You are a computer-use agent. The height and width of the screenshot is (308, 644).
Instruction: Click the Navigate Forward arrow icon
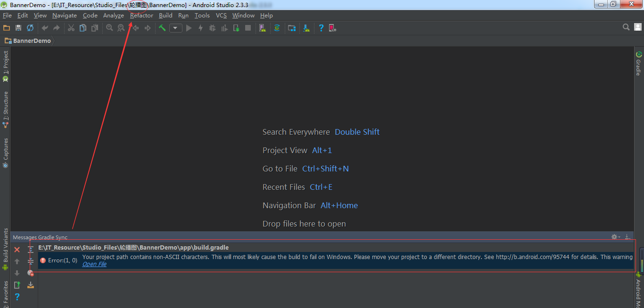click(x=148, y=28)
